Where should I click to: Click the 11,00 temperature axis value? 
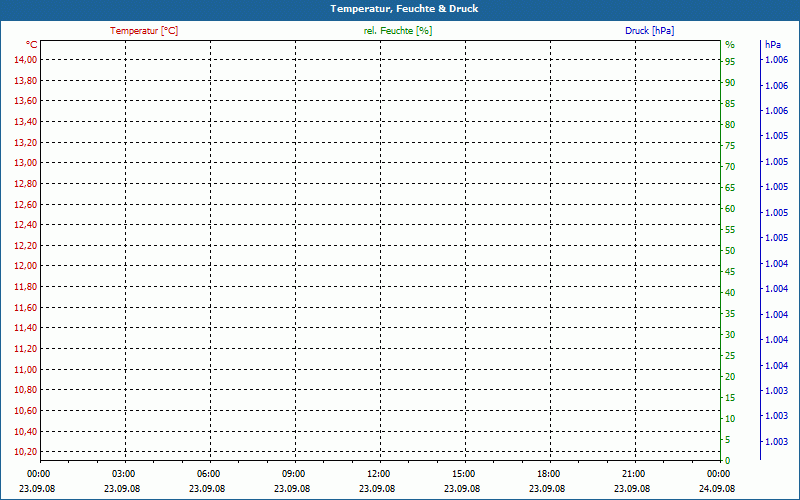tap(26, 369)
